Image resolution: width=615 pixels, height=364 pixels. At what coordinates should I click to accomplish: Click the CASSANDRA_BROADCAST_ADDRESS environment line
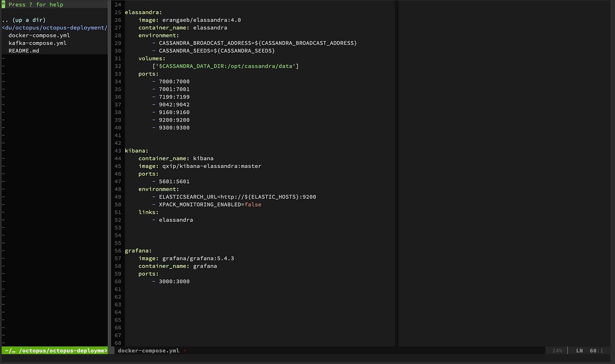254,43
